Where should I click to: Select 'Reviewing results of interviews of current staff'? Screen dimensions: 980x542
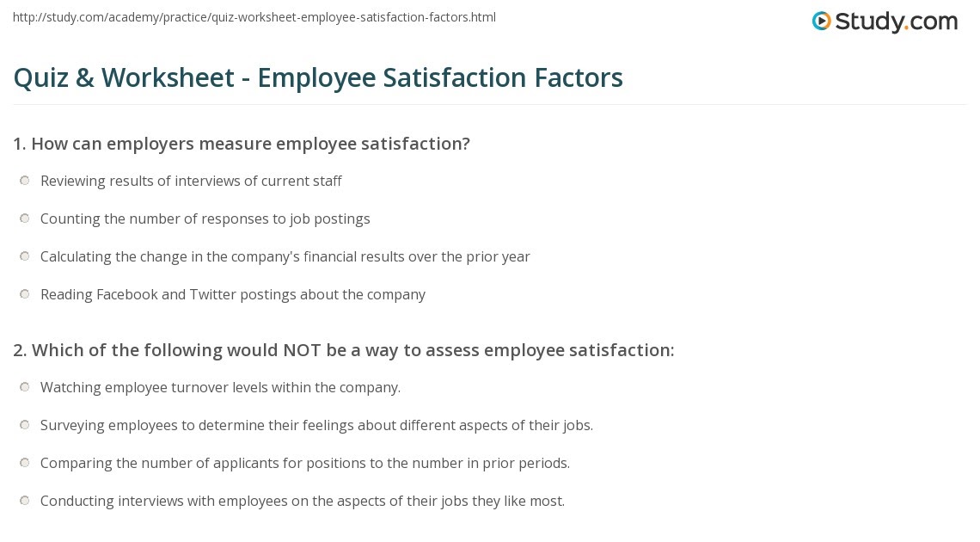pos(24,181)
